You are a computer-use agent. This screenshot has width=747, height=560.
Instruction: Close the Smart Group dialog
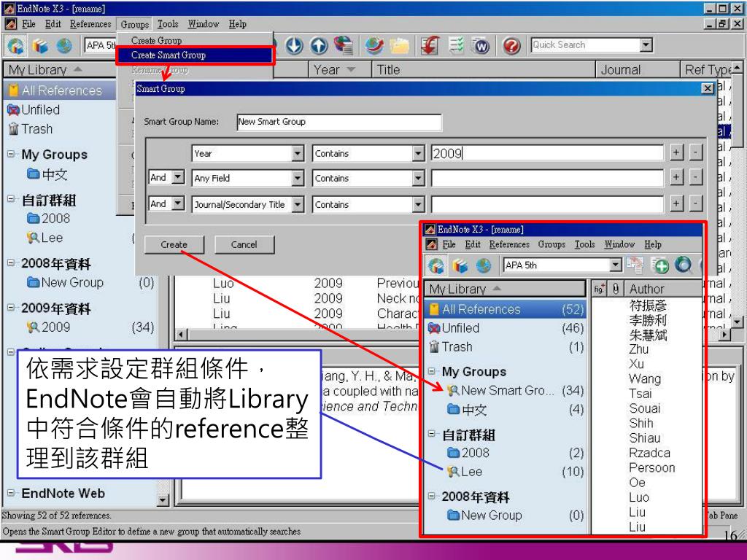[x=708, y=88]
